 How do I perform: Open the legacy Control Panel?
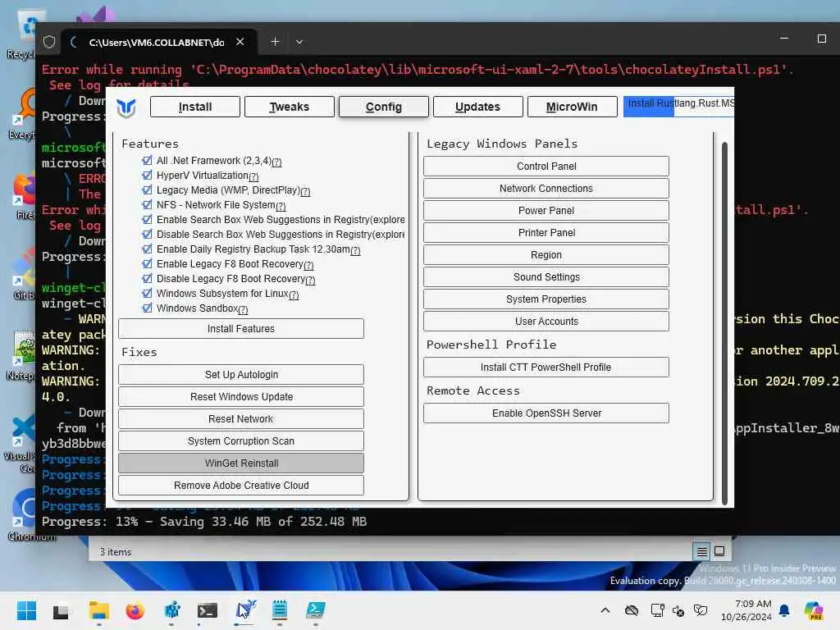click(546, 166)
